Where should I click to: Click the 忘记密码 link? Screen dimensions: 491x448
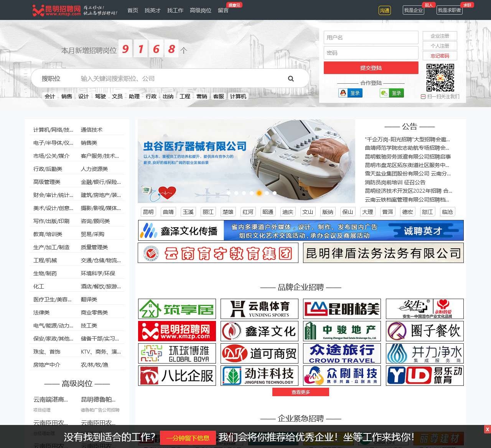coord(440,55)
